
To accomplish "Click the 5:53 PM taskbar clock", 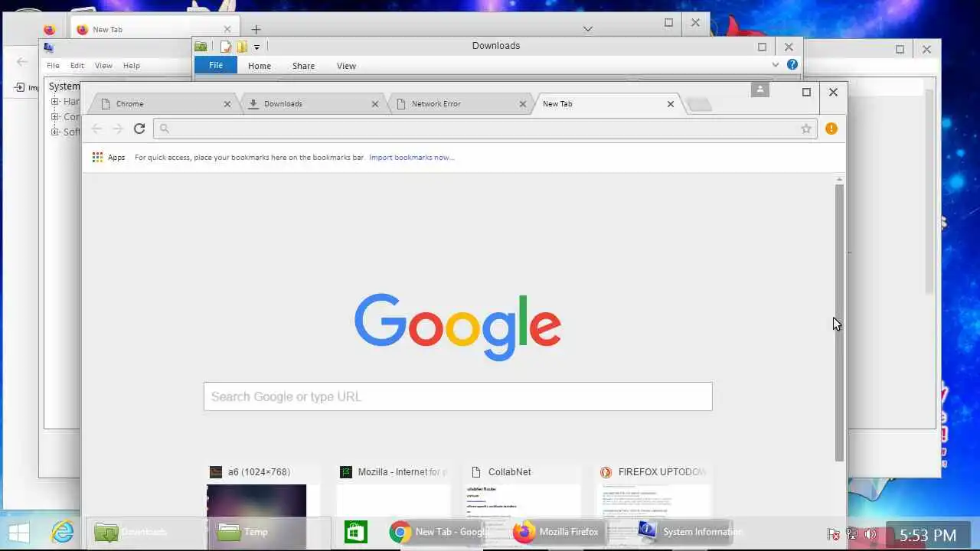I will (x=928, y=536).
